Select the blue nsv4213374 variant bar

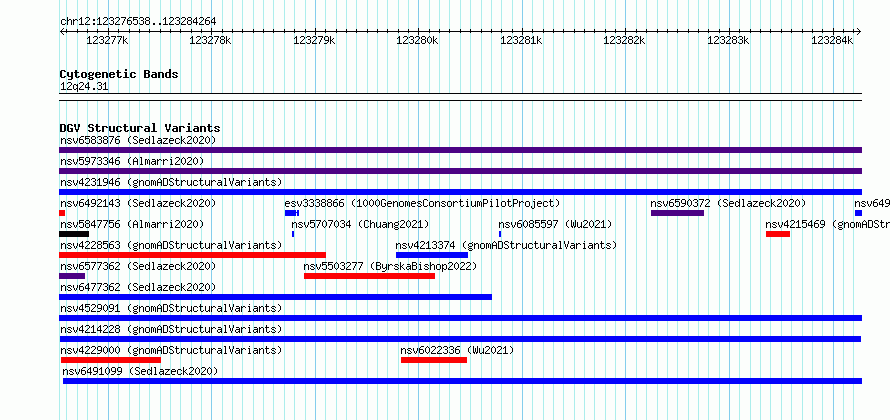pyautogui.click(x=432, y=255)
